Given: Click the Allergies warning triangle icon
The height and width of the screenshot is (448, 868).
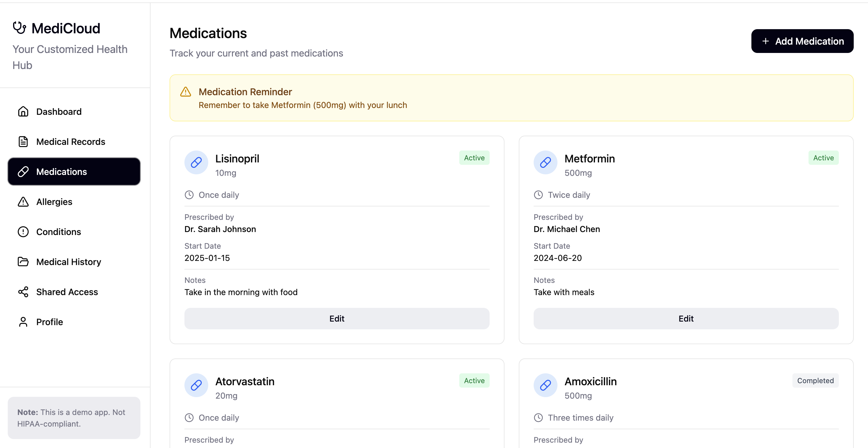Looking at the screenshot, I should tap(23, 202).
